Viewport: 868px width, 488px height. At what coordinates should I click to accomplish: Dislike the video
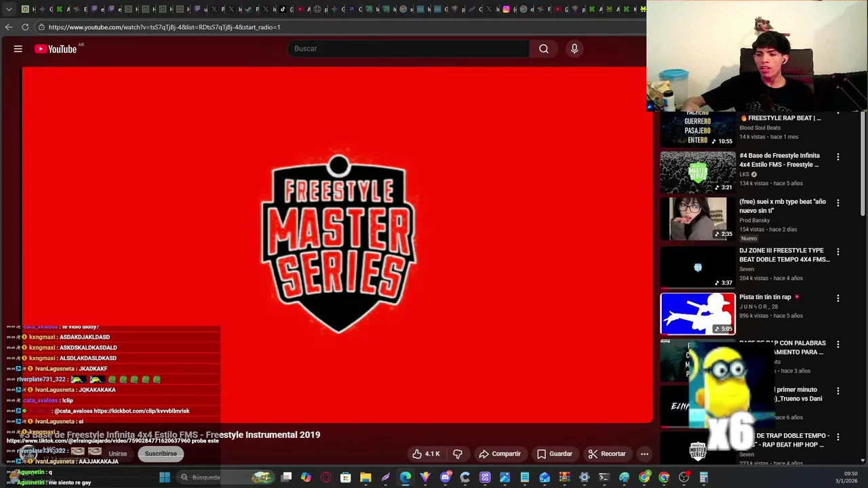pos(458,454)
